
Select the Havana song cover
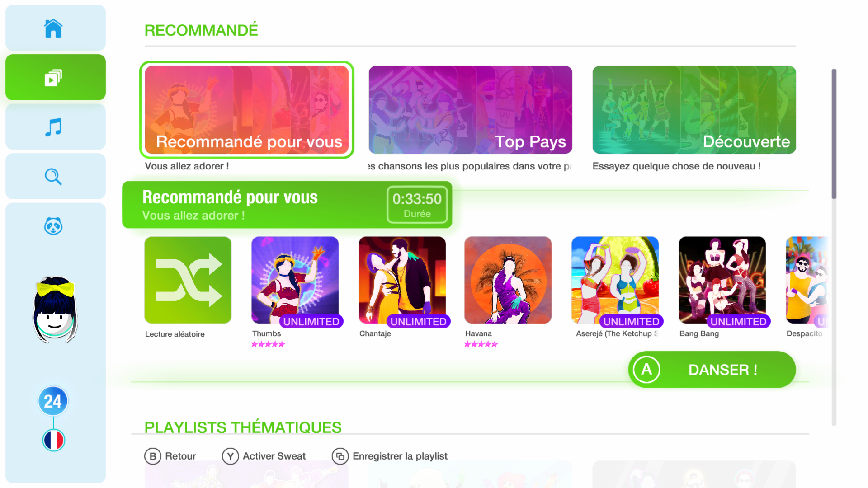tap(508, 280)
